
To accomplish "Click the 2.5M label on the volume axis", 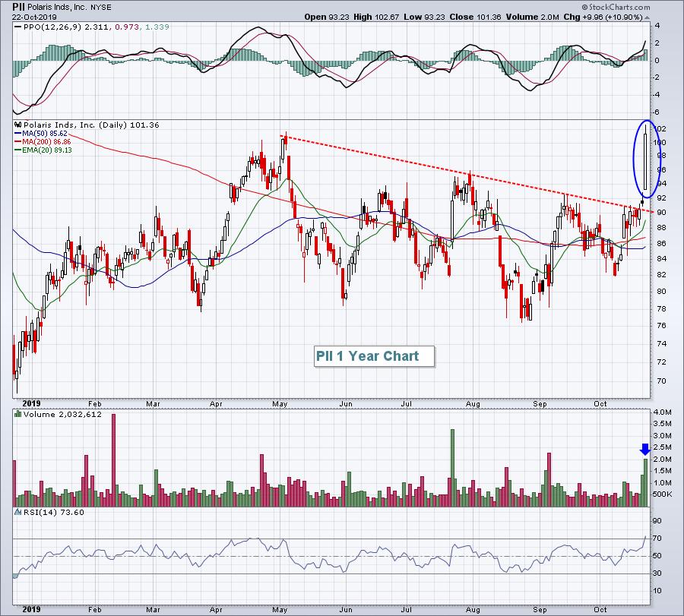I will tap(662, 447).
